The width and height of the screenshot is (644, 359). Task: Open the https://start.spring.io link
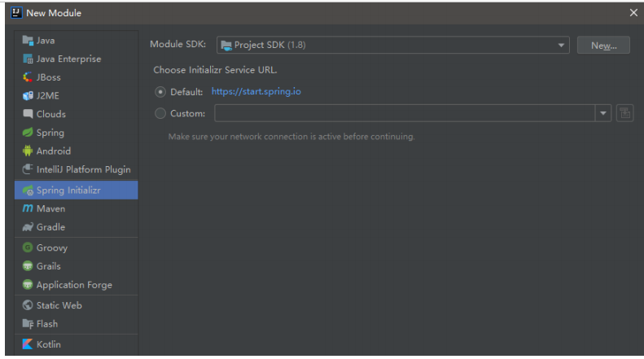(256, 91)
